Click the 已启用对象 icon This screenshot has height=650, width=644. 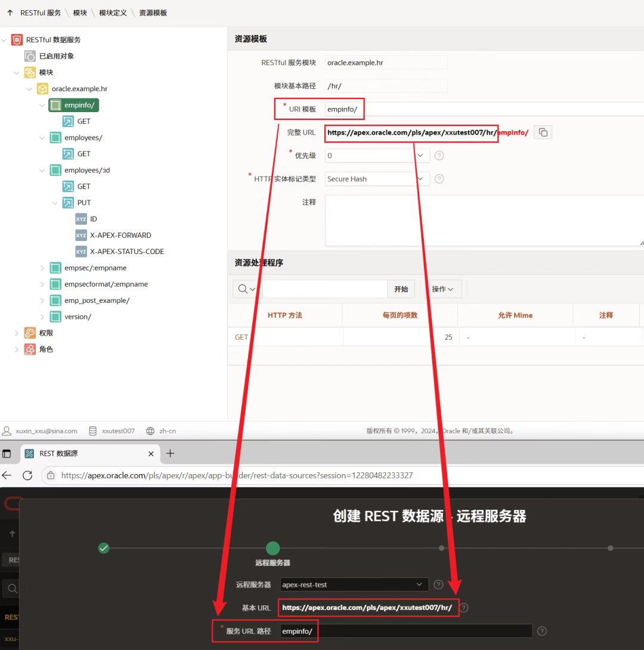[30, 56]
